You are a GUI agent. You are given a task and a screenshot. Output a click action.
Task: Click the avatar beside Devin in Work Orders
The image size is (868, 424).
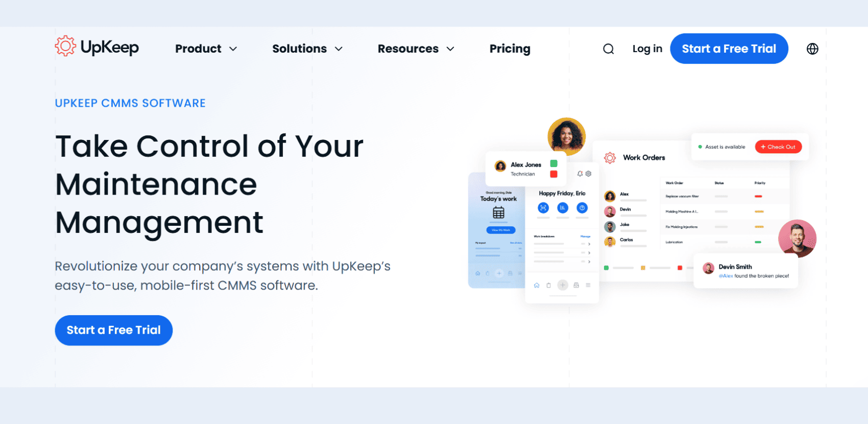[610, 211]
